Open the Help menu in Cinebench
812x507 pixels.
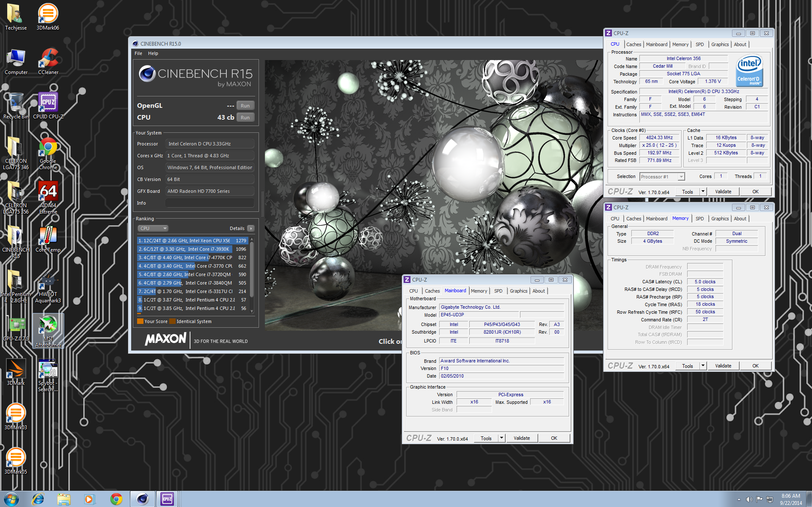(153, 53)
